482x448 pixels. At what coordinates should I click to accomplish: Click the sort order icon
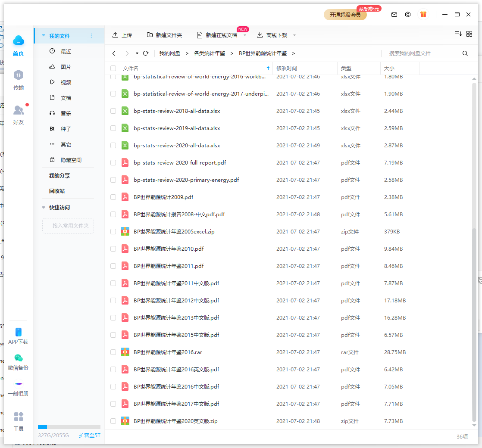[458, 34]
